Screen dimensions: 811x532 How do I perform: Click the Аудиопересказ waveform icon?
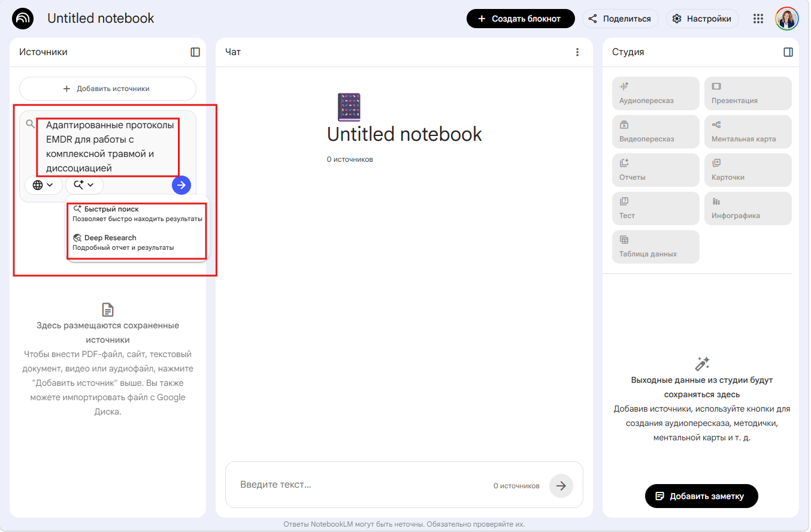(624, 86)
